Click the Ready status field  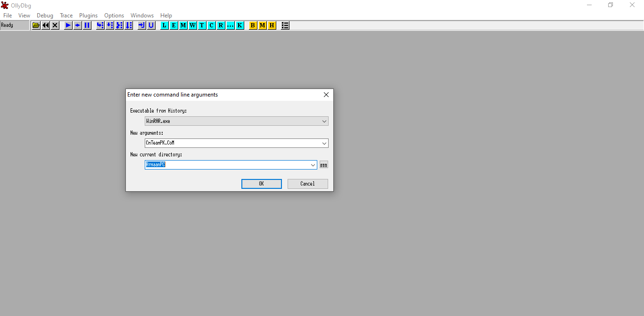click(x=15, y=25)
